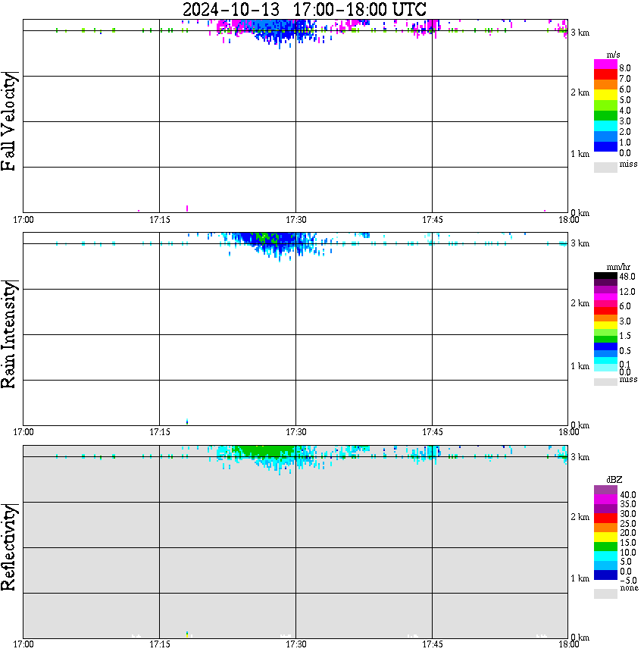Click the yellow swatch in the m/s legend
644x658 pixels.
(605, 95)
